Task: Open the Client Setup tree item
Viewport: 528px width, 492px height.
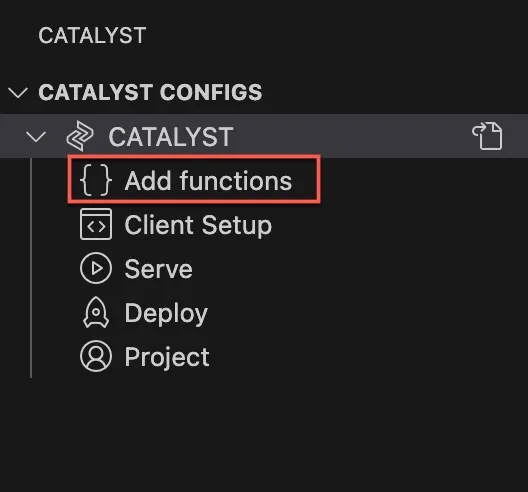Action: [x=198, y=225]
